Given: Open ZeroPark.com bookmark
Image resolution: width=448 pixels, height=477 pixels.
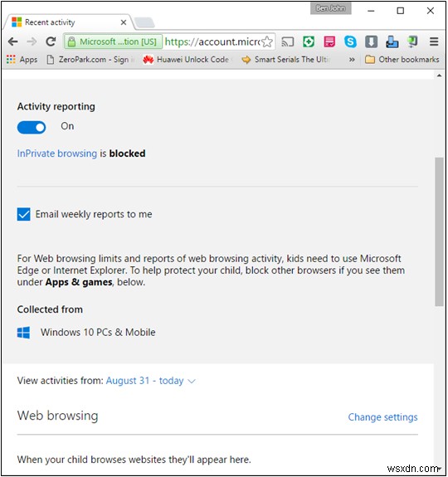Looking at the screenshot, I should click(90, 60).
